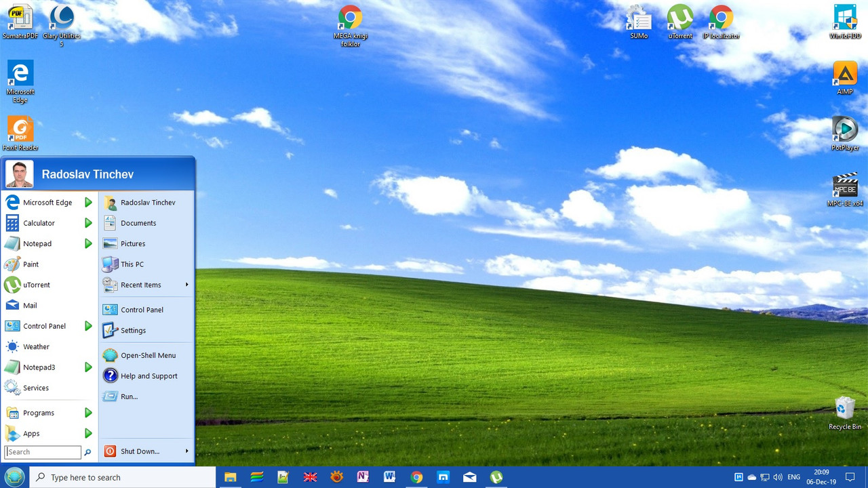Open the Mail envelope taskbar icon
The width and height of the screenshot is (868, 488).
click(469, 477)
